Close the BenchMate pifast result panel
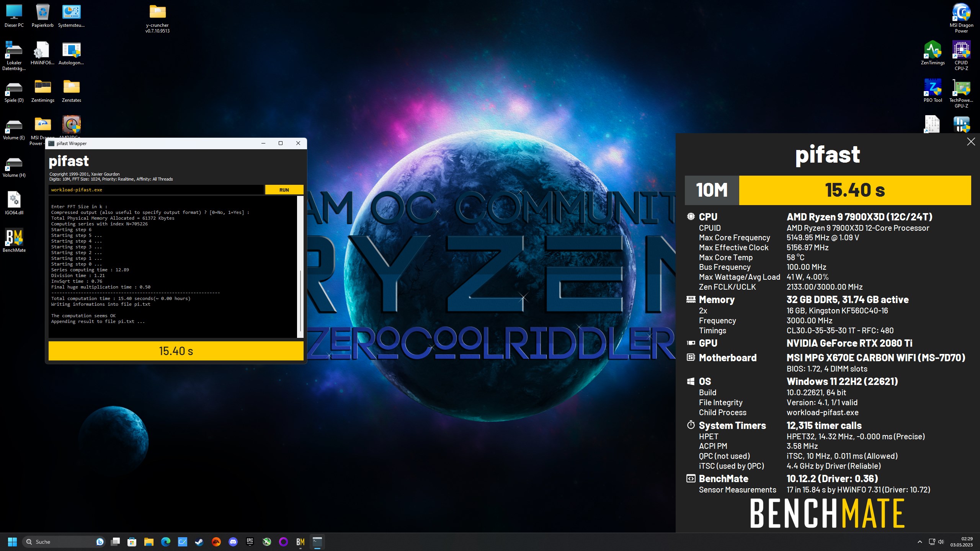This screenshot has width=980, height=551. point(971,142)
